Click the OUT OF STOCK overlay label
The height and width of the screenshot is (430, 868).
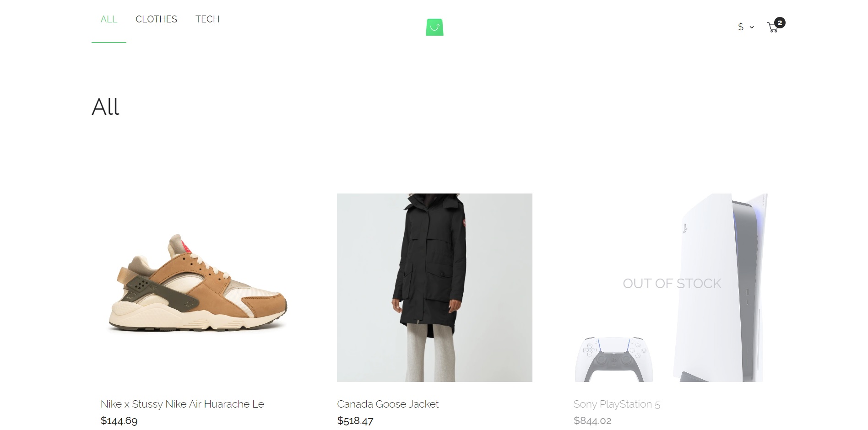coord(672,284)
